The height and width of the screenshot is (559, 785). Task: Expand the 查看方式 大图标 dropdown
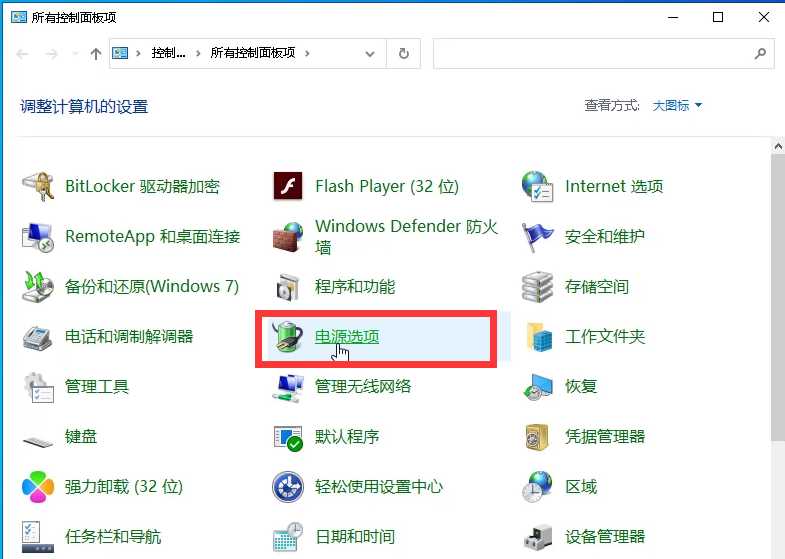click(678, 105)
